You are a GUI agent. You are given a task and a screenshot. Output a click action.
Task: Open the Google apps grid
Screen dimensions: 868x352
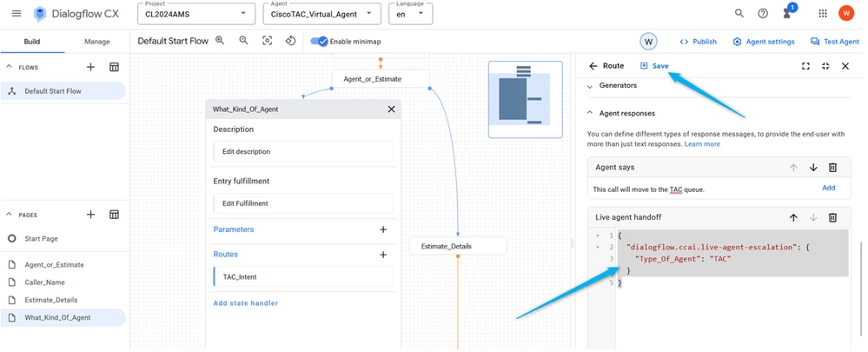[823, 13]
